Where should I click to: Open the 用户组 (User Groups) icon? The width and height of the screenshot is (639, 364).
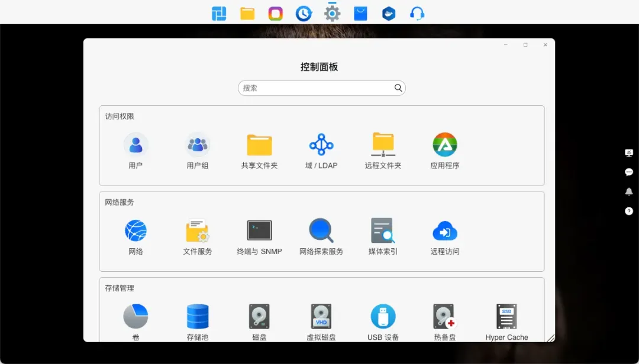198,145
